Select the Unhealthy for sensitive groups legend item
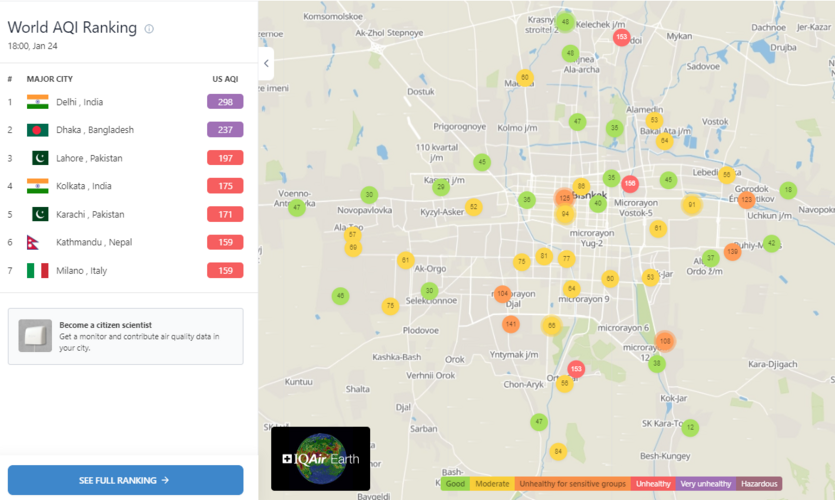The width and height of the screenshot is (835, 500). pyautogui.click(x=573, y=484)
